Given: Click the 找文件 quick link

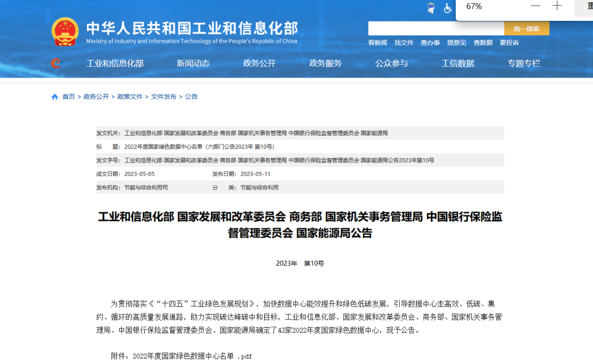Looking at the screenshot, I should (x=404, y=43).
